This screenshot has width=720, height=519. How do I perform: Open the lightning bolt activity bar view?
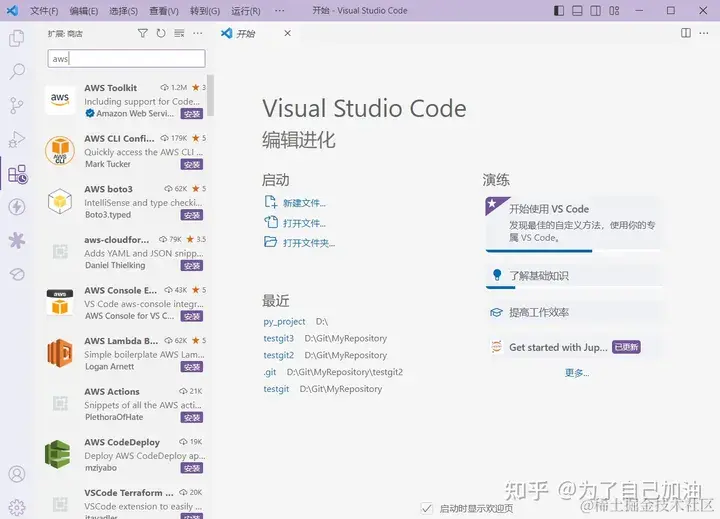pos(17,207)
